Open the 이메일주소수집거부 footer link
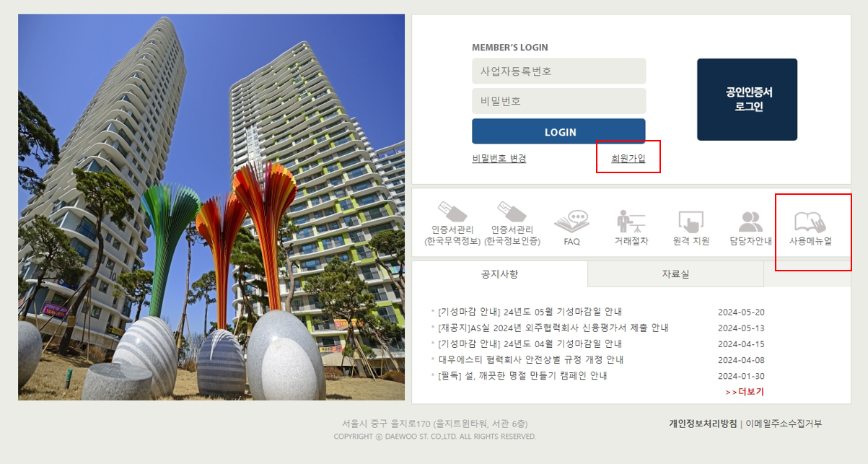 (784, 424)
